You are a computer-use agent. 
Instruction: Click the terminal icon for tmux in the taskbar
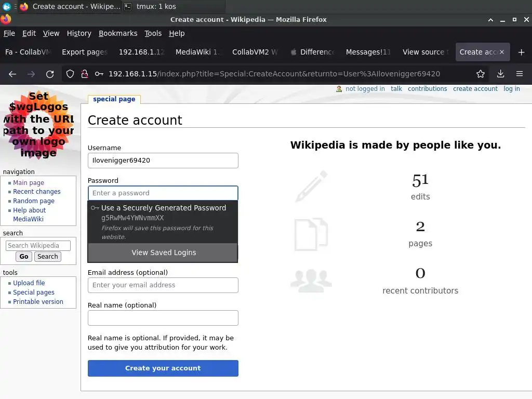pyautogui.click(x=128, y=6)
